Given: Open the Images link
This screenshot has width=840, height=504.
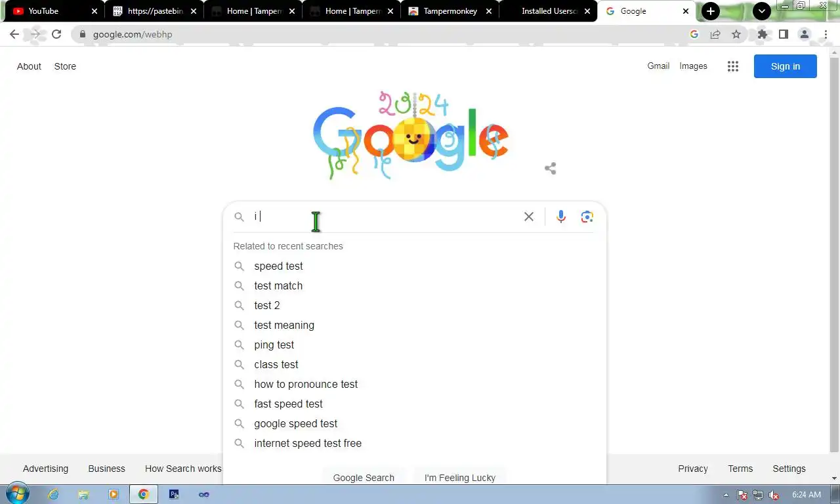Looking at the screenshot, I should coord(693,66).
